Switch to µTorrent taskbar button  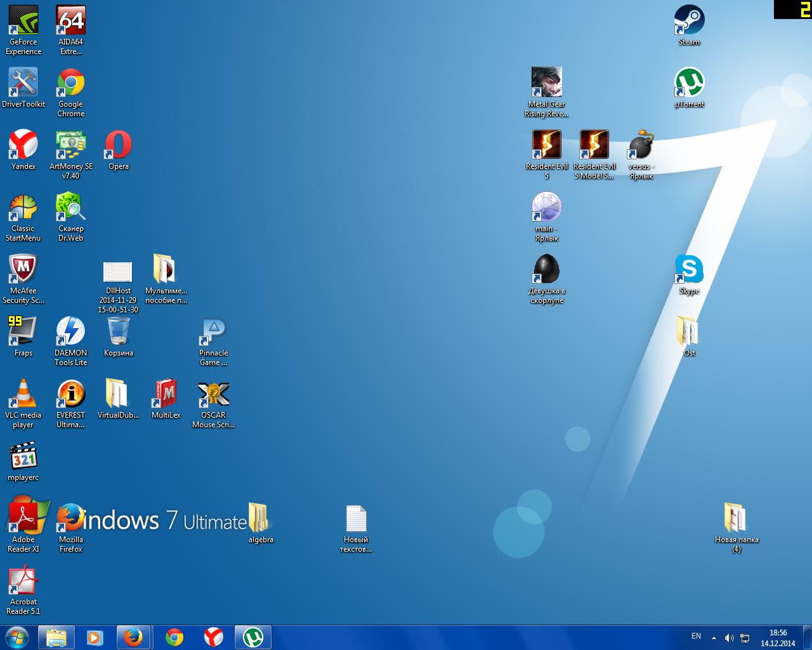point(253,637)
